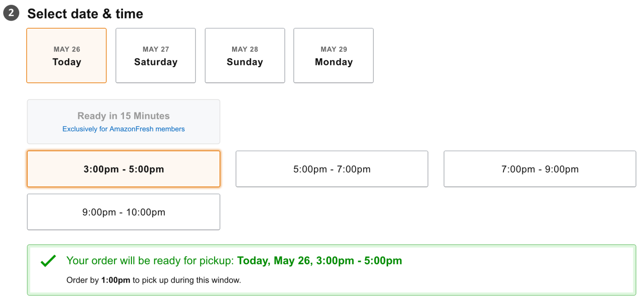Pick the 7:00pm - 9:00pm time slot
Image resolution: width=644 pixels, height=305 pixels.
point(540,169)
